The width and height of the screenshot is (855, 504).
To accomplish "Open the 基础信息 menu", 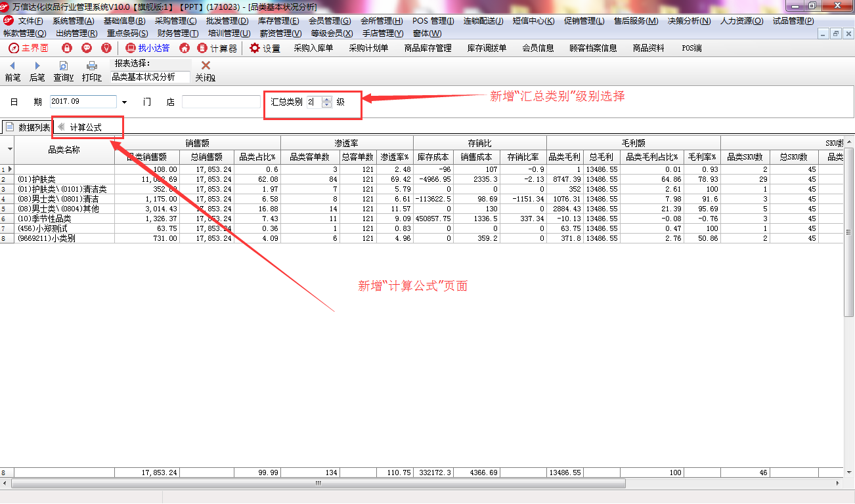I will (x=125, y=21).
